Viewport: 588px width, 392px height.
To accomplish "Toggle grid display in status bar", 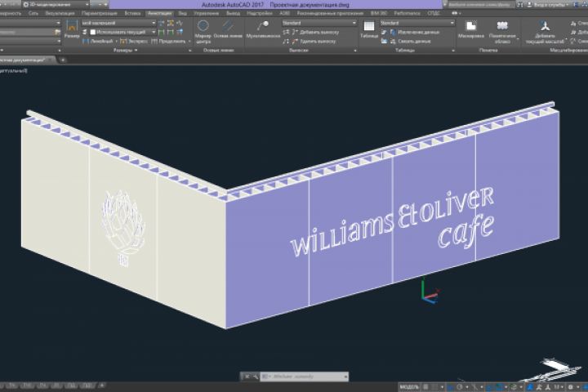I will pyautogui.click(x=425, y=387).
